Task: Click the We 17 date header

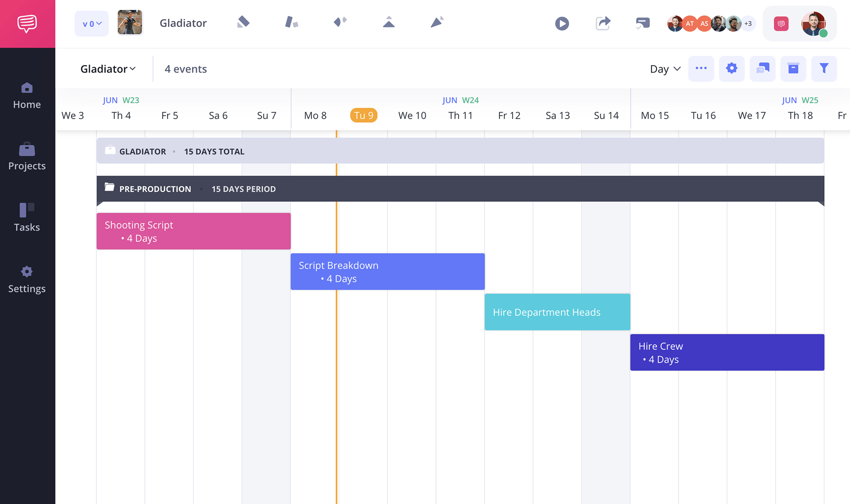Action: (x=752, y=115)
